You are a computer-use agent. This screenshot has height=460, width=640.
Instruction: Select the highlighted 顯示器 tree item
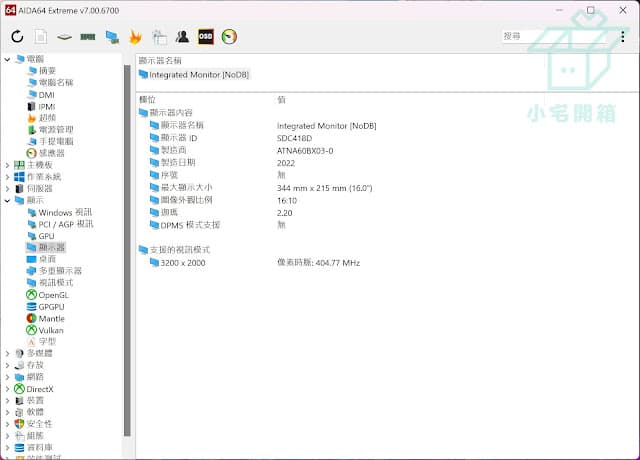46,247
